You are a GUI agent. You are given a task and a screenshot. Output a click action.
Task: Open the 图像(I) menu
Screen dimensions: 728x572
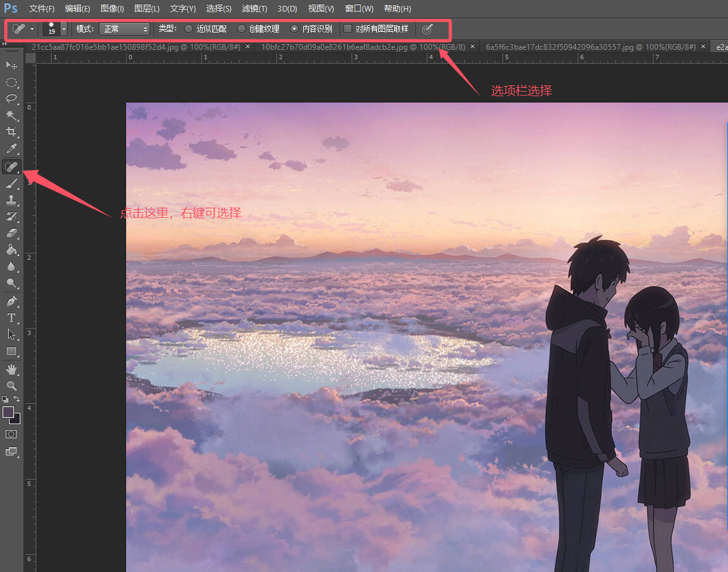112,8
